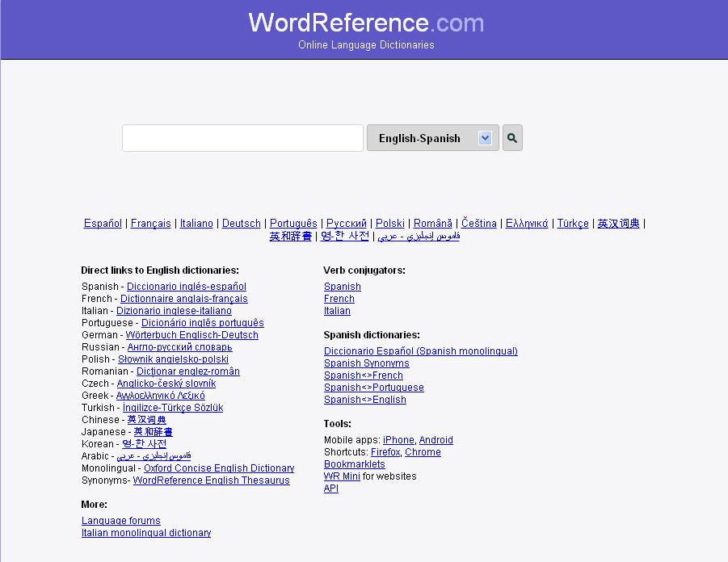Open the Chinese dictionary link in list
The image size is (728, 562).
click(147, 420)
